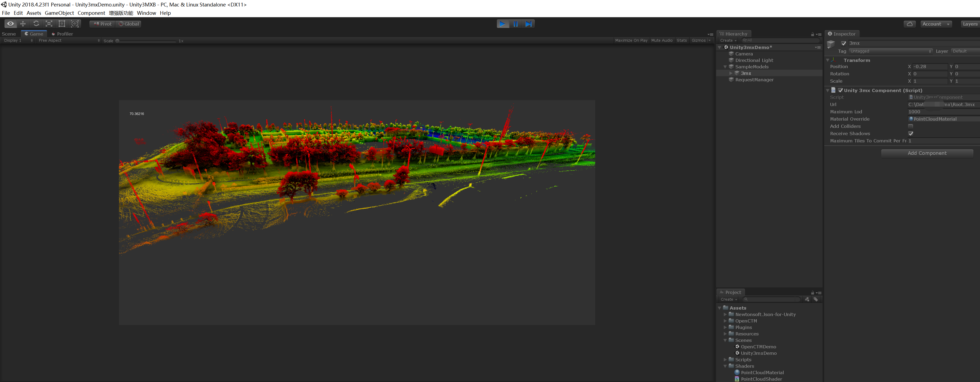Click the Scene tab in viewport
The image size is (980, 382).
point(9,33)
